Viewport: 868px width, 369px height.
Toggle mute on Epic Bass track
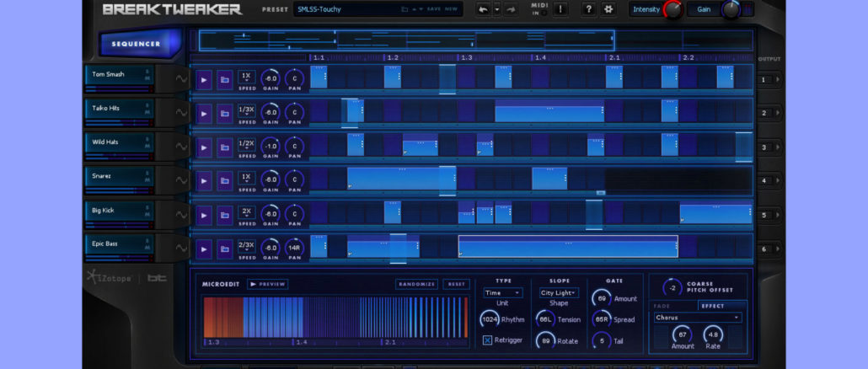tap(147, 249)
